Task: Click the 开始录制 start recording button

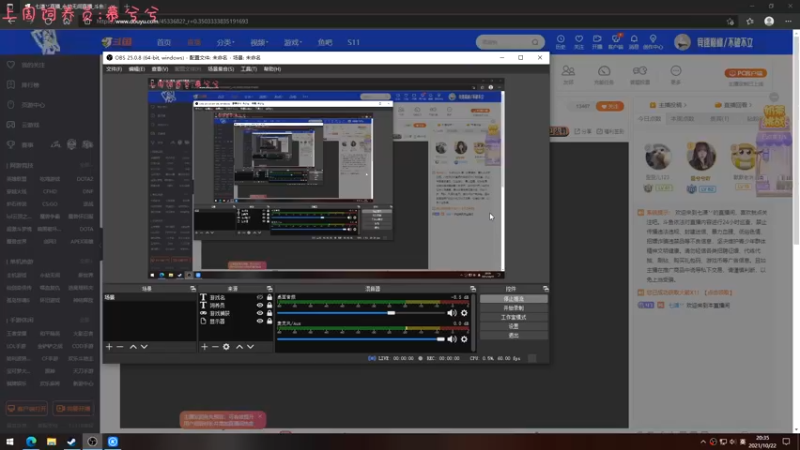Action: (x=513, y=308)
